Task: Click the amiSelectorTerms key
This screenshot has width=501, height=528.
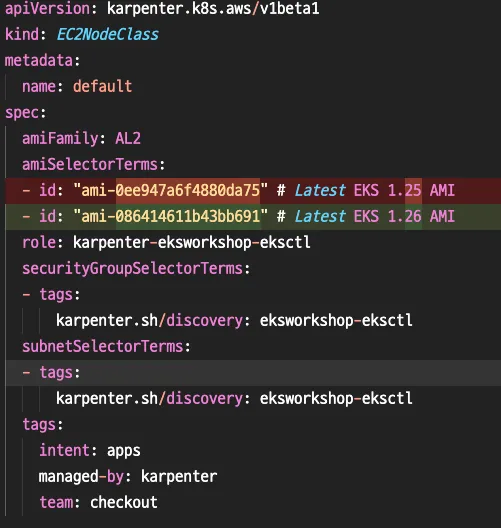Action: pyautogui.click(x=90, y=164)
